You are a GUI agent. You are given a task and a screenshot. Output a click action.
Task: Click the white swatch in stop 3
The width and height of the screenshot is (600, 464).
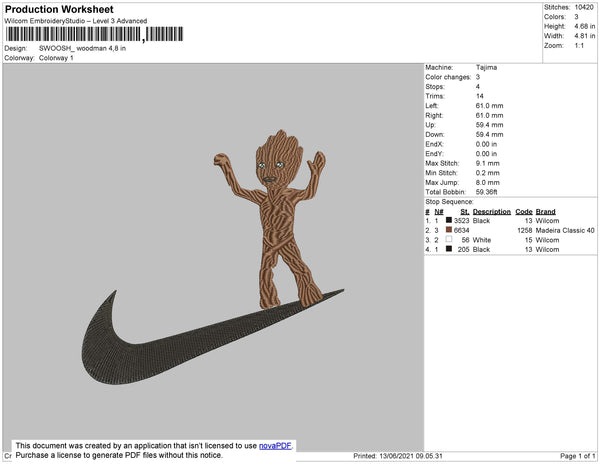tap(449, 239)
